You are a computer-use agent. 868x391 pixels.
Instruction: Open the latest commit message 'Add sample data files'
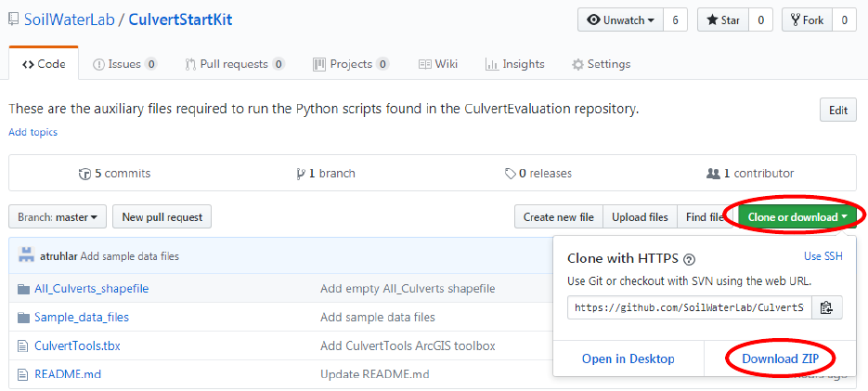[x=130, y=256]
